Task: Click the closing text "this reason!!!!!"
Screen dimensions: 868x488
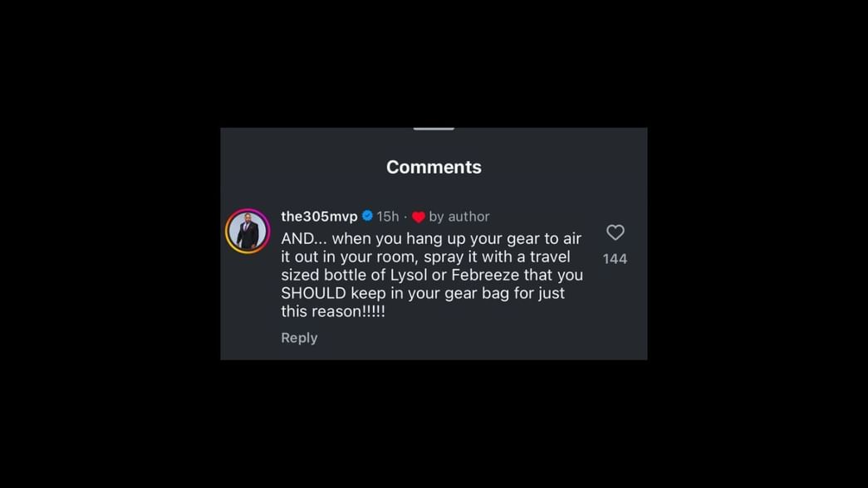Action: tap(333, 311)
